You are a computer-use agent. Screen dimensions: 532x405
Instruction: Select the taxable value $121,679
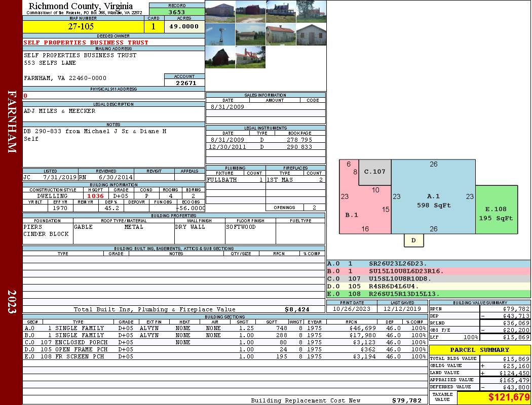(509, 397)
